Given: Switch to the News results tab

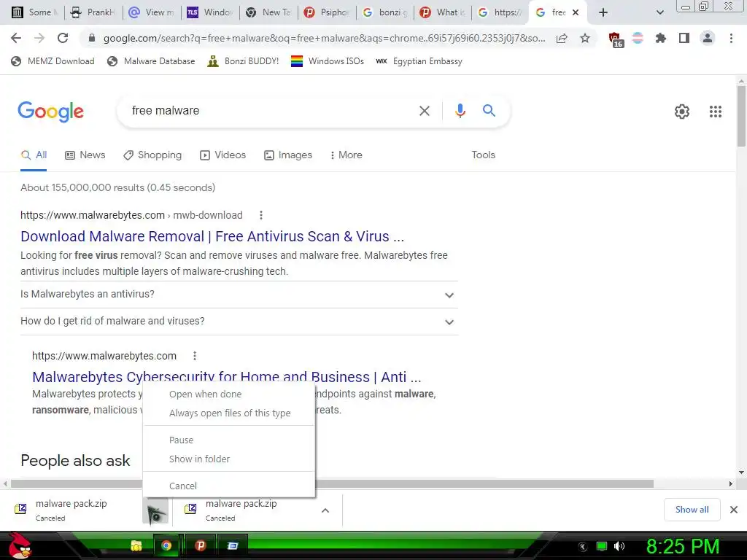Looking at the screenshot, I should click(x=85, y=155).
